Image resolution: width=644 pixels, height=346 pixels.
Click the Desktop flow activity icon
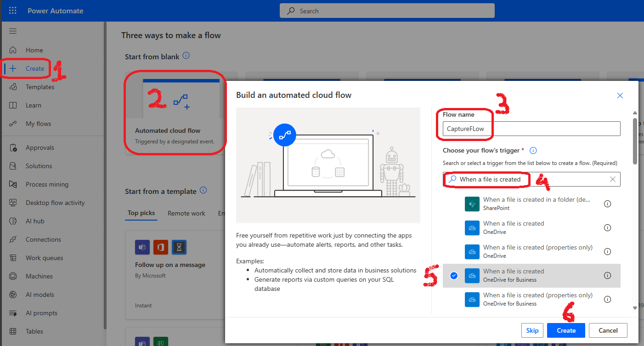13,203
